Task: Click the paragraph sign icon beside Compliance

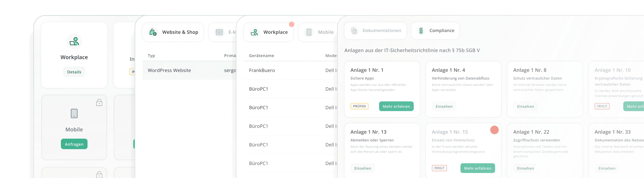Action: [421, 30]
